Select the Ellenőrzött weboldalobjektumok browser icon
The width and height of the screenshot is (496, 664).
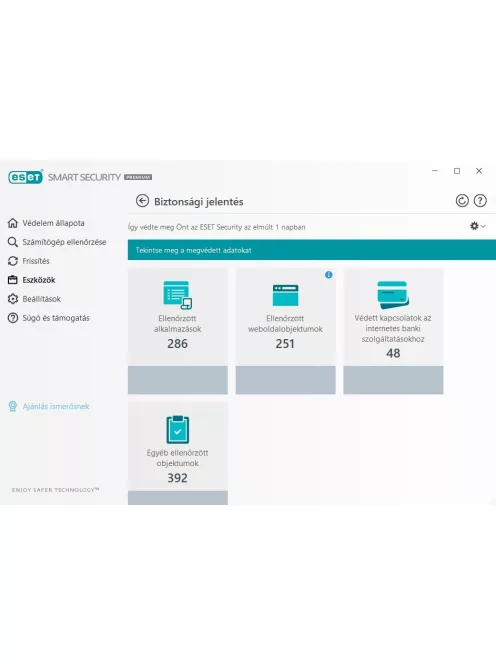[x=285, y=295]
